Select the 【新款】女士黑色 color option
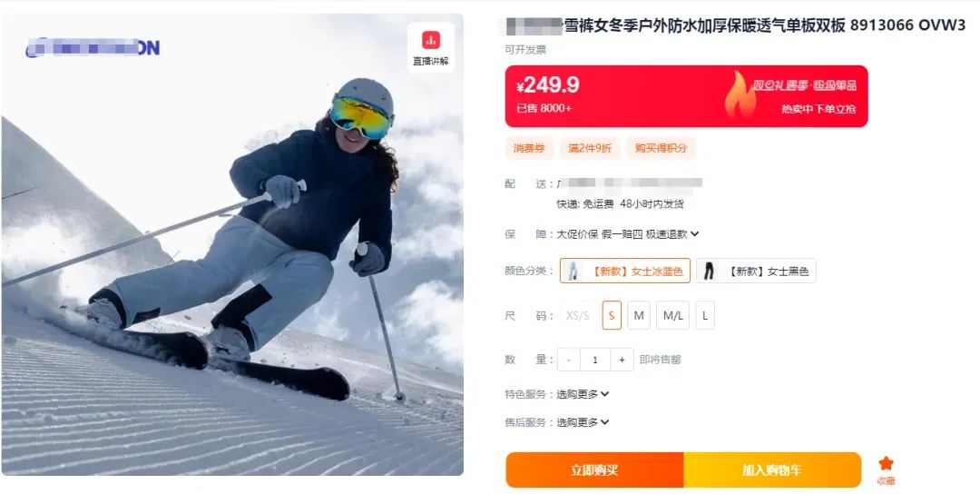Screen dimensions: 980x504 click(756, 271)
